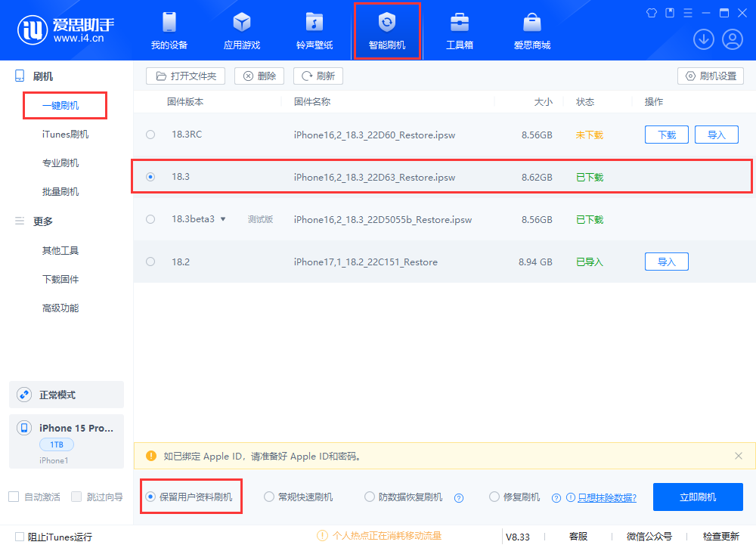This screenshot has height=548, width=756.
Task: Open 刷机设置 flash settings
Action: pos(710,76)
